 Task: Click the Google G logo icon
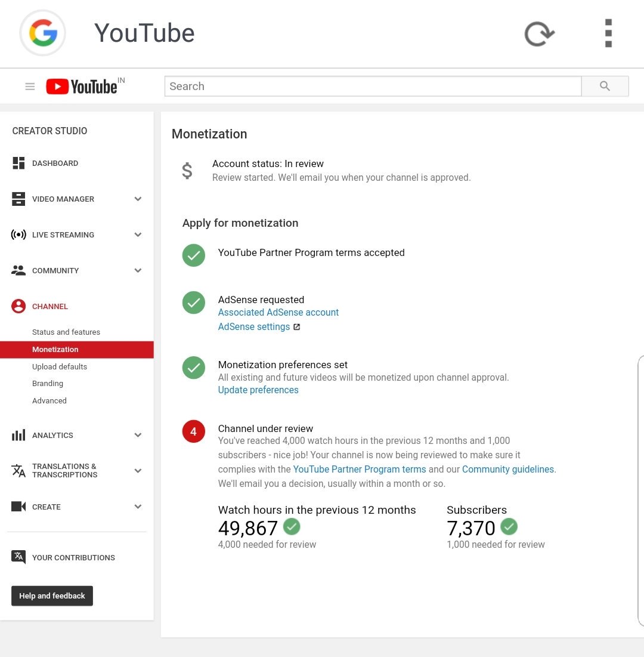click(x=43, y=33)
